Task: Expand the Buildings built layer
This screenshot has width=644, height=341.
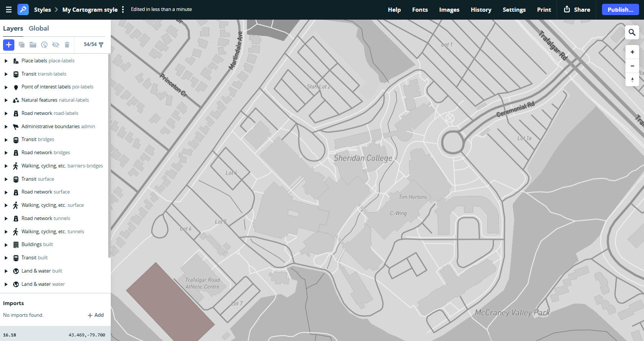Action: (x=6, y=245)
